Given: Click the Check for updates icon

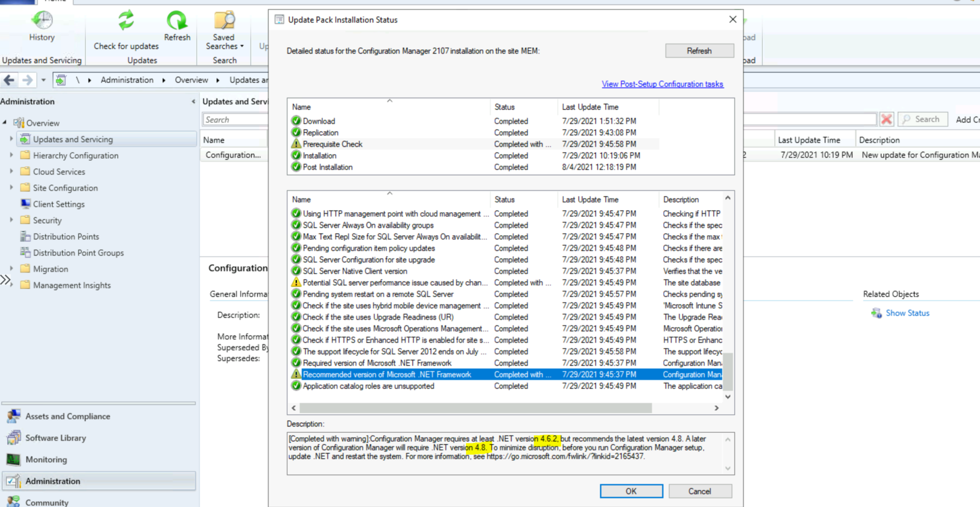Looking at the screenshot, I should pyautogui.click(x=126, y=21).
